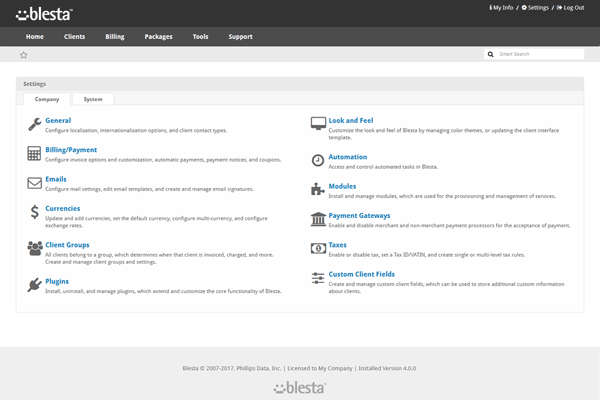The width and height of the screenshot is (600, 400).
Task: Open Client Groups settings link
Action: click(67, 245)
